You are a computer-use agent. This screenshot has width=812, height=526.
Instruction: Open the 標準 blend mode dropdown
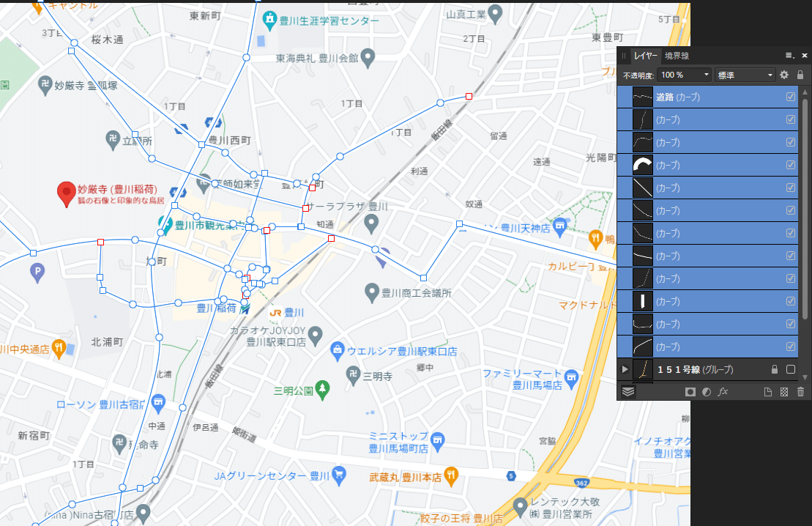tap(745, 75)
